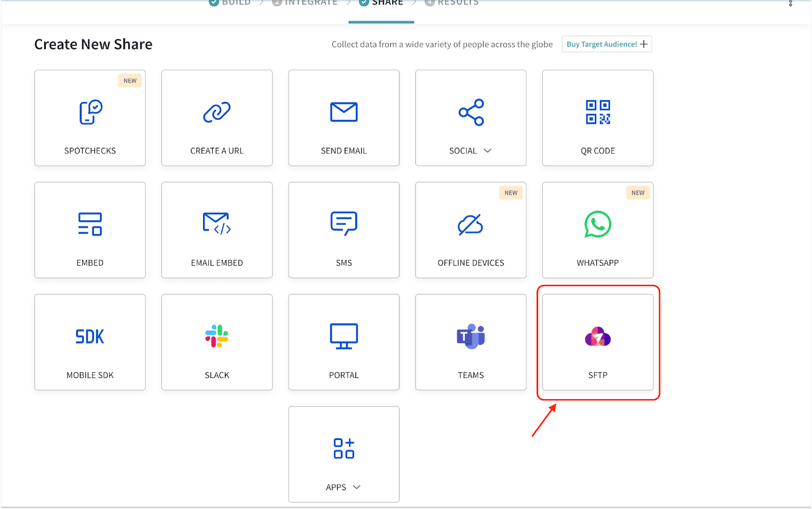The width and height of the screenshot is (812, 509).
Task: Select the Offline Devices icon
Action: [470, 225]
